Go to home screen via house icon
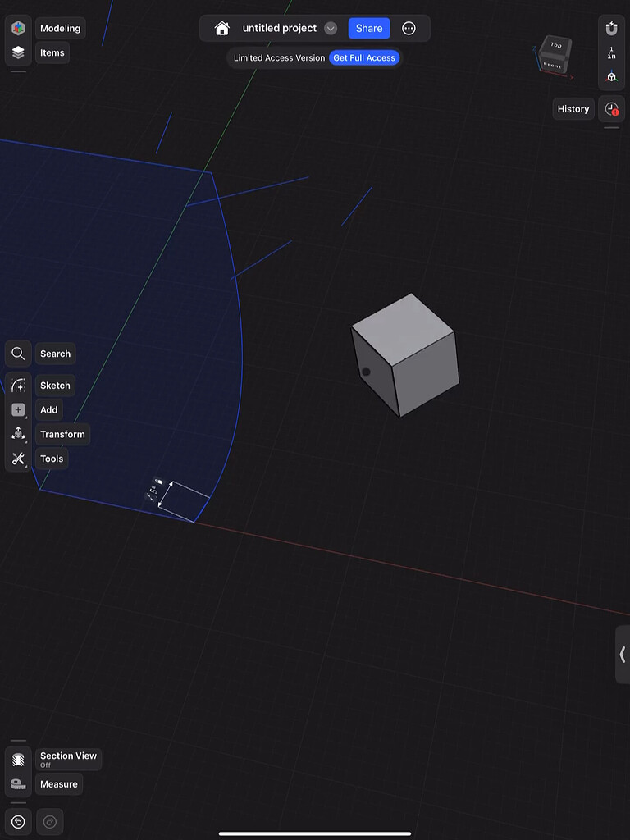 point(221,29)
